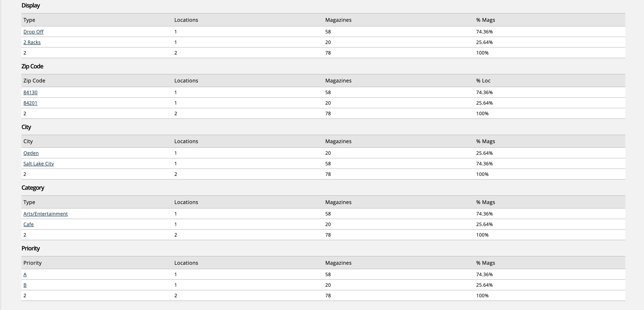Open Priority B locations
Viewport: 644px width, 310px height.
pos(25,285)
